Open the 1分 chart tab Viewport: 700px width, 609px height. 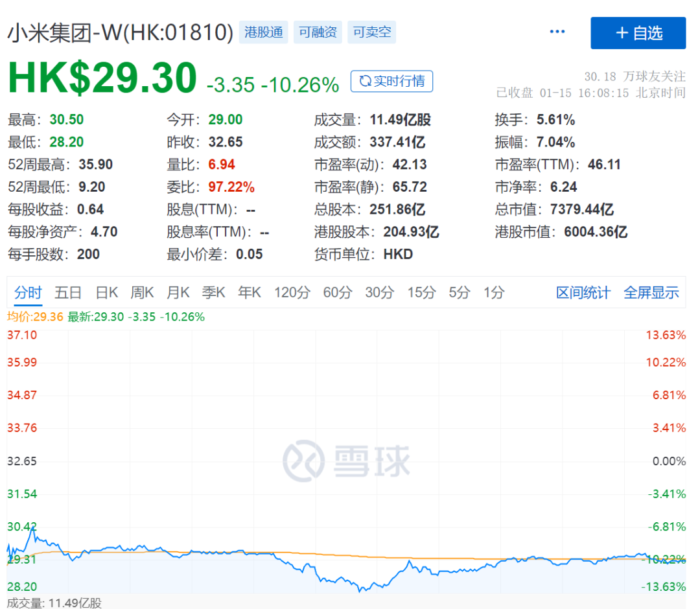click(x=494, y=293)
